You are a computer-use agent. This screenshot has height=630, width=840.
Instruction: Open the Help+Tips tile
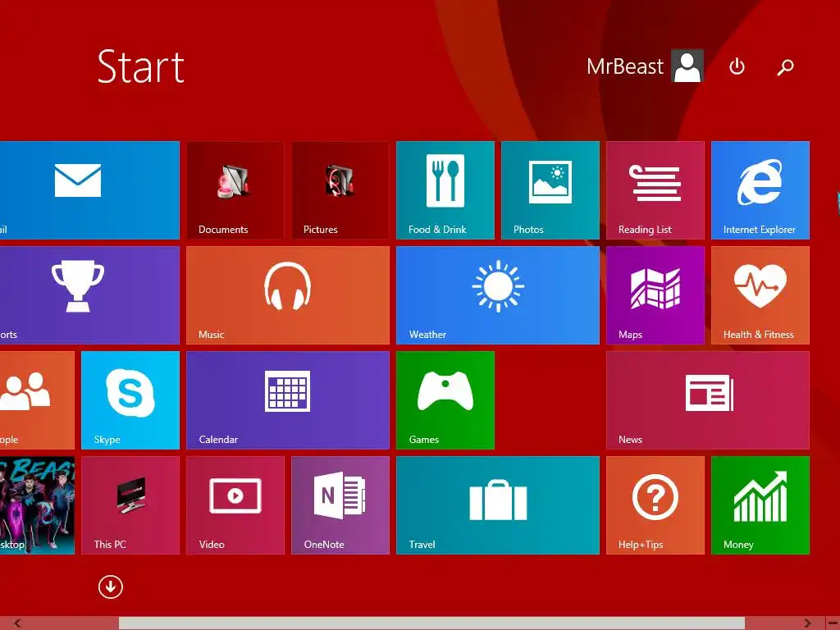coord(655,505)
